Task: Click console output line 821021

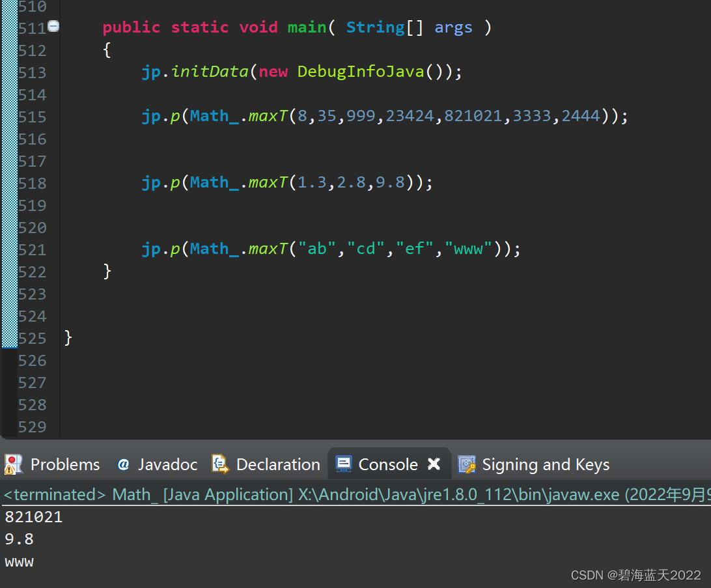Action: (x=34, y=517)
